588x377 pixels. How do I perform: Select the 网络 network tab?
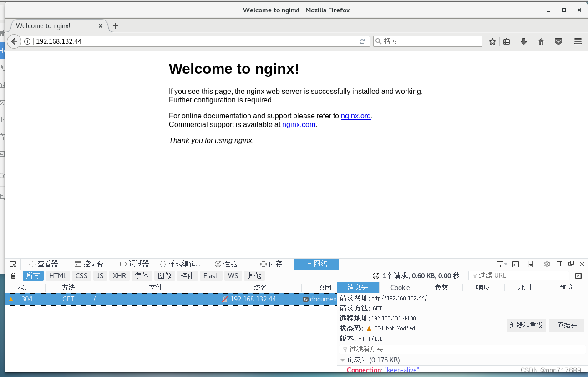[x=316, y=264]
